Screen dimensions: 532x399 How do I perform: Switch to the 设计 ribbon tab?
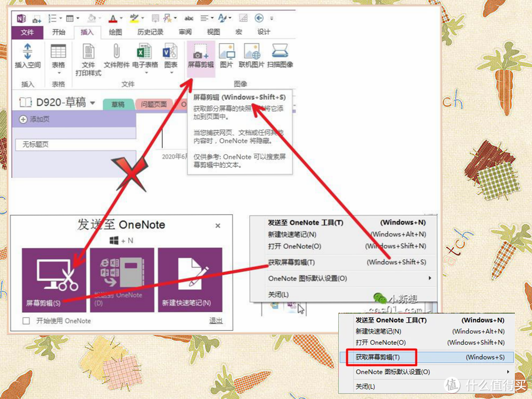pyautogui.click(x=263, y=32)
